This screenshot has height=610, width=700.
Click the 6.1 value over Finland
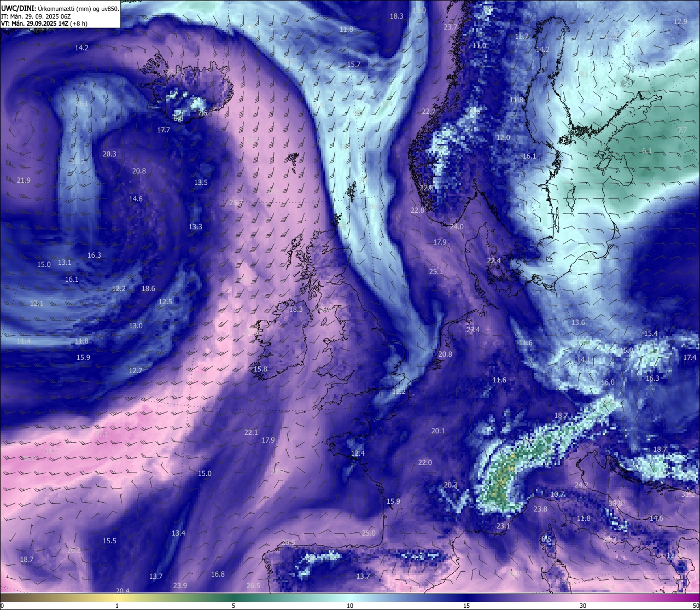647,151
